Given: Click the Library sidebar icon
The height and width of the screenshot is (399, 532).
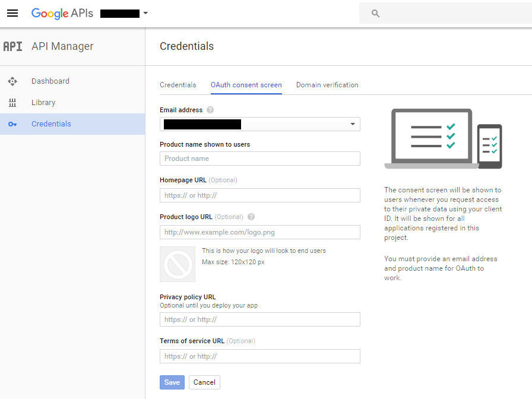Looking at the screenshot, I should [x=12, y=103].
